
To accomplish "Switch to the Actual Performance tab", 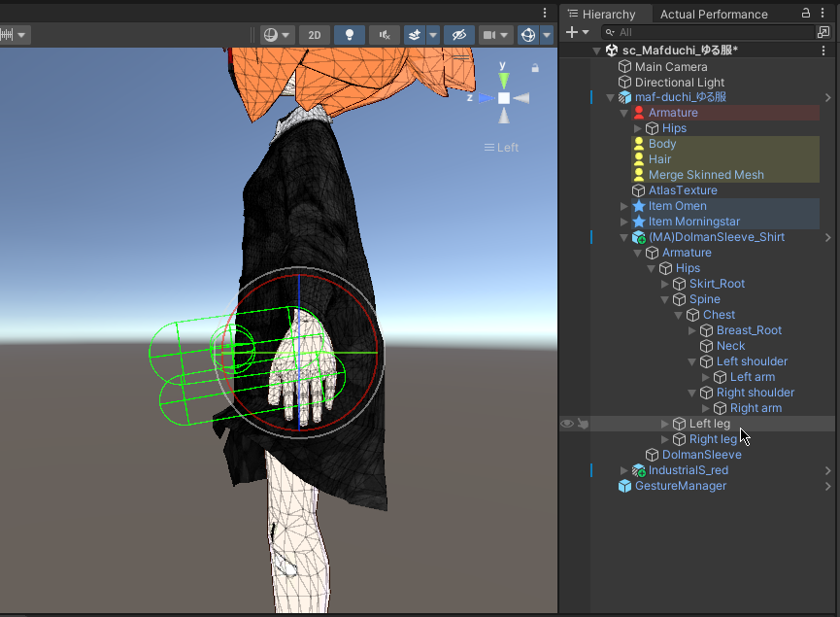I will pyautogui.click(x=714, y=14).
